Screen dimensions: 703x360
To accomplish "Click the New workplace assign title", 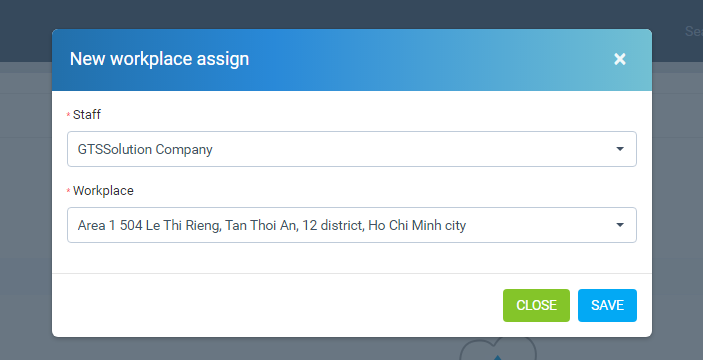I will 159,59.
